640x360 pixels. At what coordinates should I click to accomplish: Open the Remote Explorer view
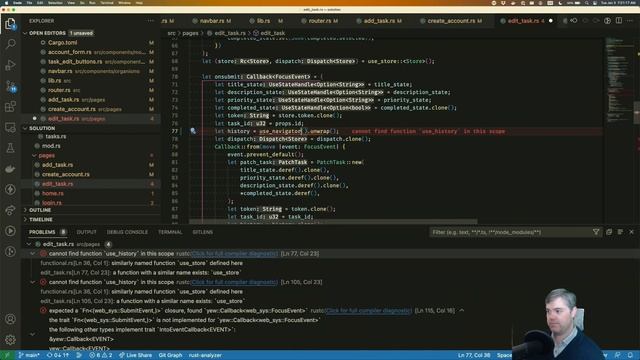10,127
